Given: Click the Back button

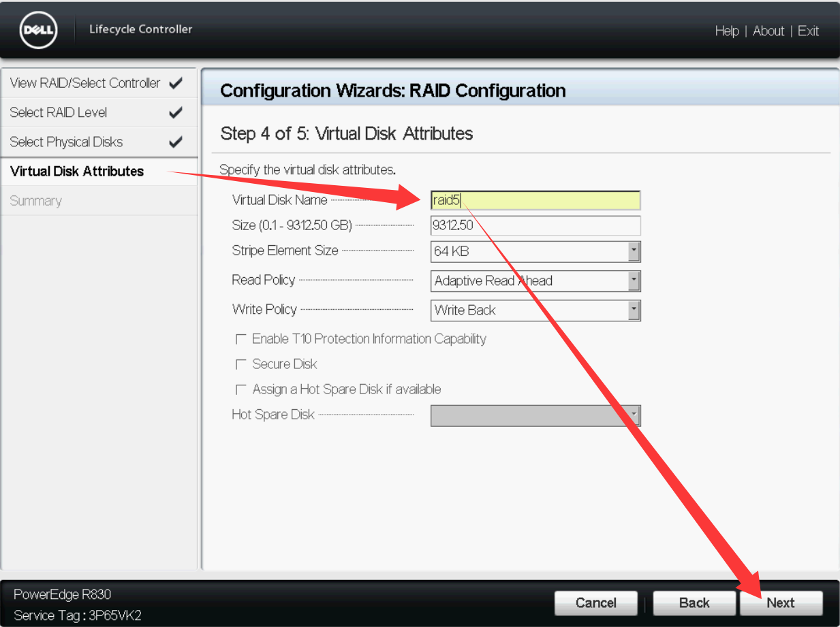Looking at the screenshot, I should coord(694,602).
